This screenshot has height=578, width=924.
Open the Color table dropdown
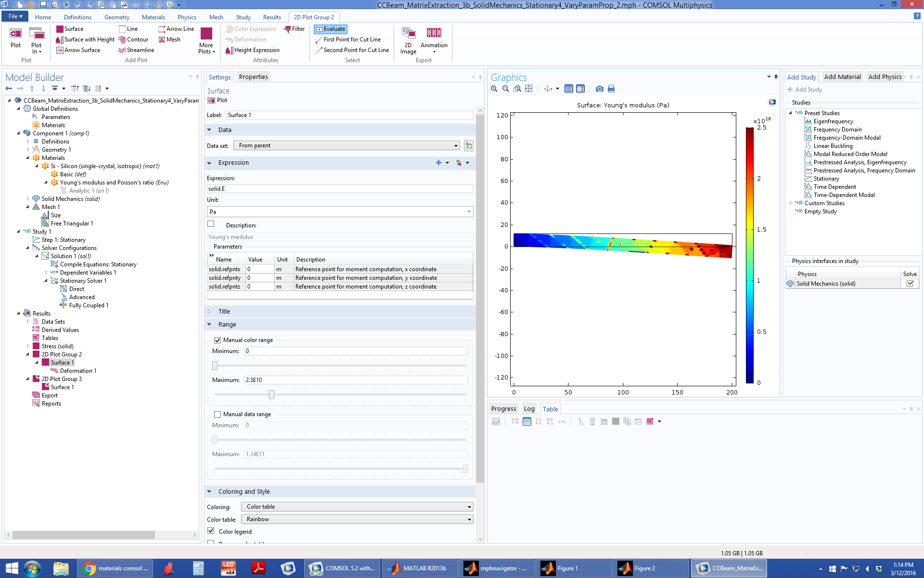357,519
